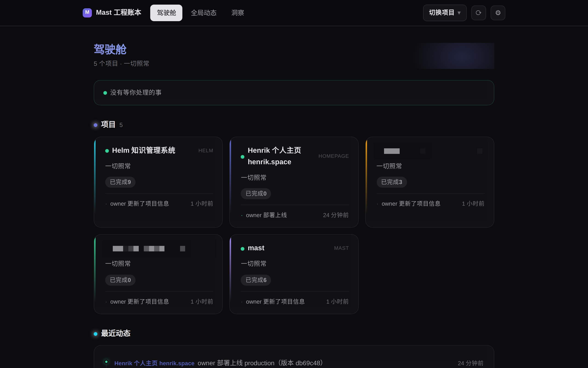
Task: Click the 已完成9 badge on the Helm card
Action: coord(120,182)
